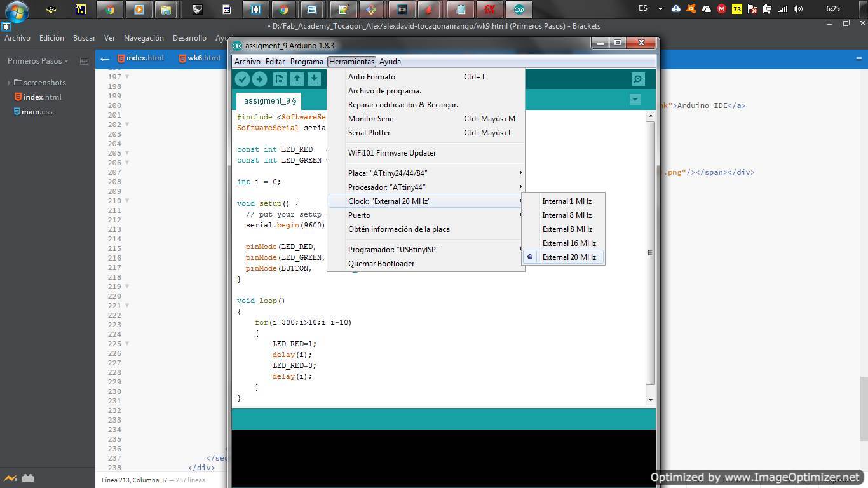
Task: Open Brackets Edición menu
Action: pos(51,38)
